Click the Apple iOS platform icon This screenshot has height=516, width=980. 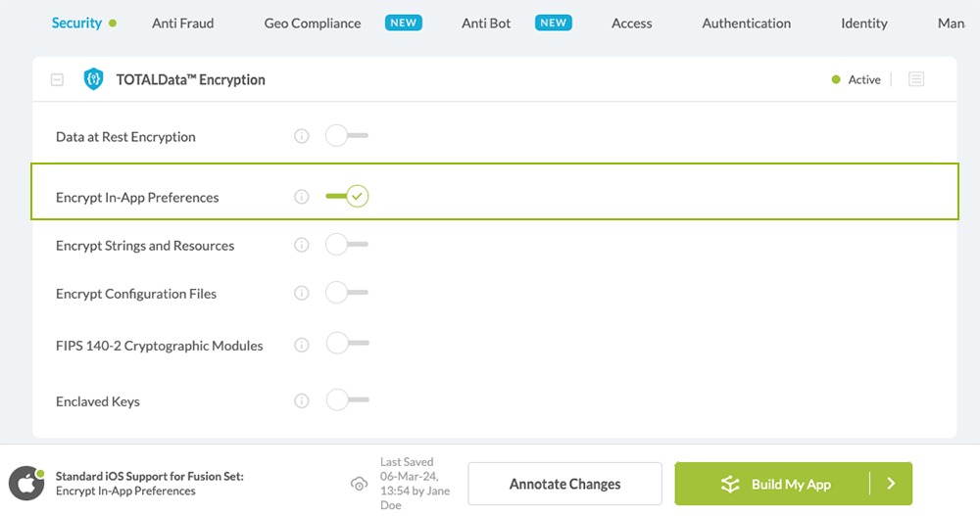[26, 484]
